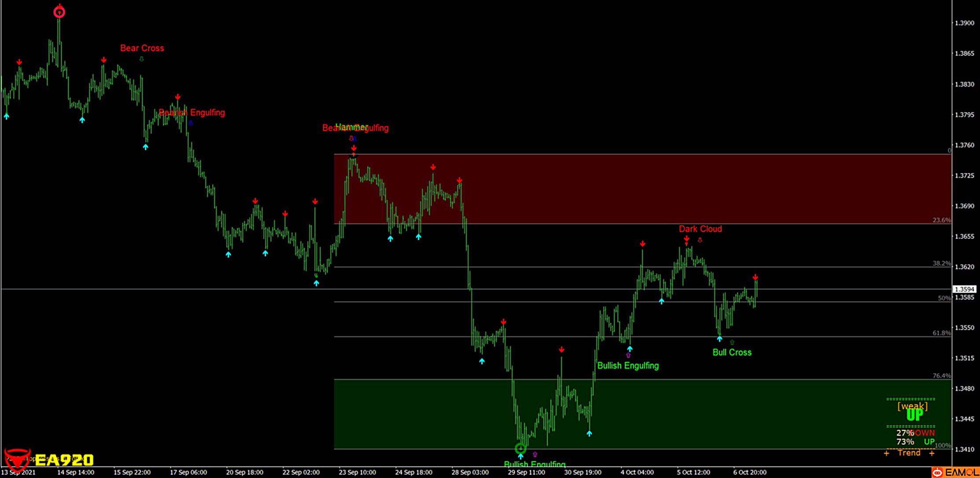Click the EA920 bull logo
Viewport: 980px width, 478px height.
(18, 460)
